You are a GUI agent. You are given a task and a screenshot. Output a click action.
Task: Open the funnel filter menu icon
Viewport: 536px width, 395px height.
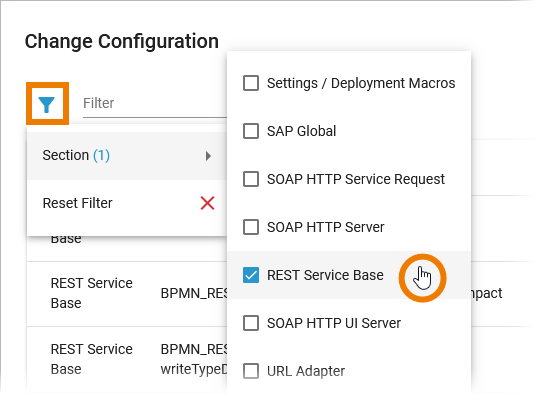47,104
